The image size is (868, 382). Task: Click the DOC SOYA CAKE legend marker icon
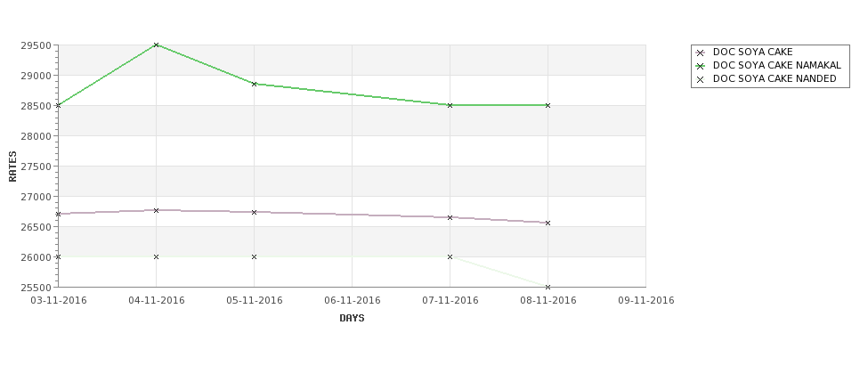[x=701, y=53]
